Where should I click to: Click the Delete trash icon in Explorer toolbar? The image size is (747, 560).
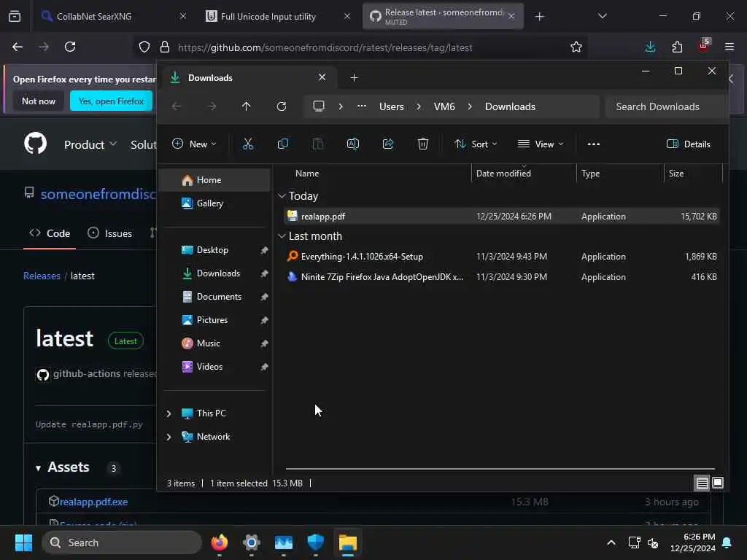click(423, 144)
